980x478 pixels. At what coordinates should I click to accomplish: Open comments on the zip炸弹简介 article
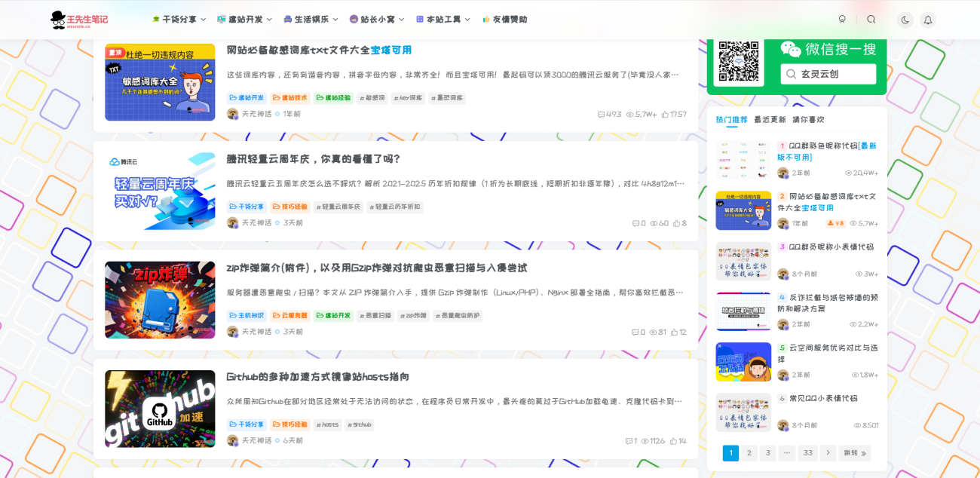point(635,332)
